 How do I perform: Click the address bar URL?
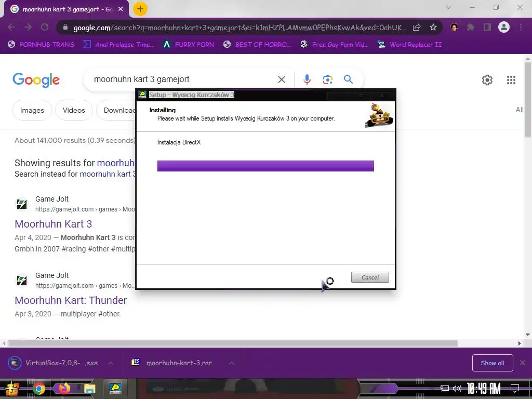click(x=240, y=28)
